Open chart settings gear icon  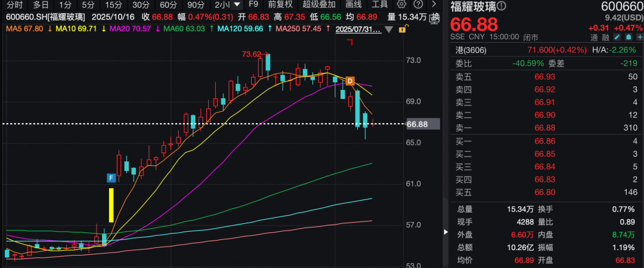coord(401,4)
